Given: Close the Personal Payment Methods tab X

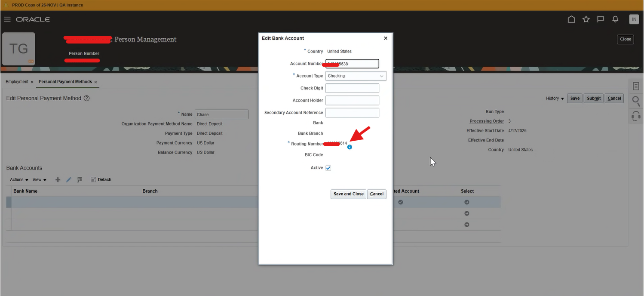Looking at the screenshot, I should click(95, 82).
